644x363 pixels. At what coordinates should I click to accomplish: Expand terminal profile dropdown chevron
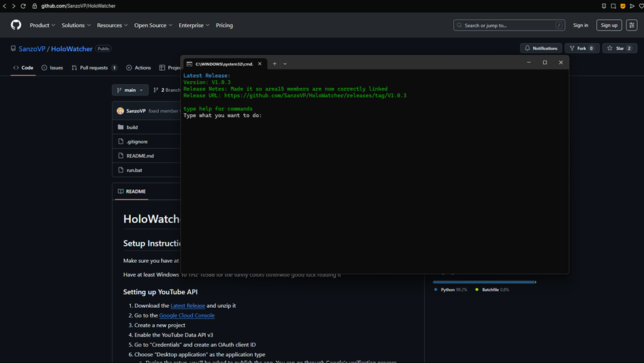pyautogui.click(x=285, y=63)
